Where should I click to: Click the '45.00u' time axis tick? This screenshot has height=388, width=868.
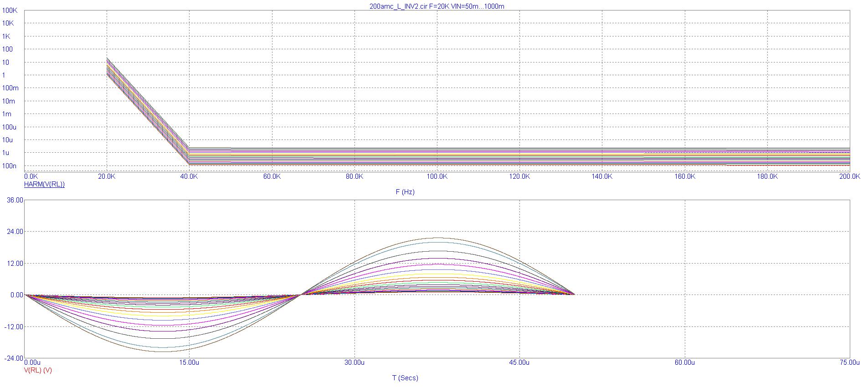pyautogui.click(x=519, y=362)
